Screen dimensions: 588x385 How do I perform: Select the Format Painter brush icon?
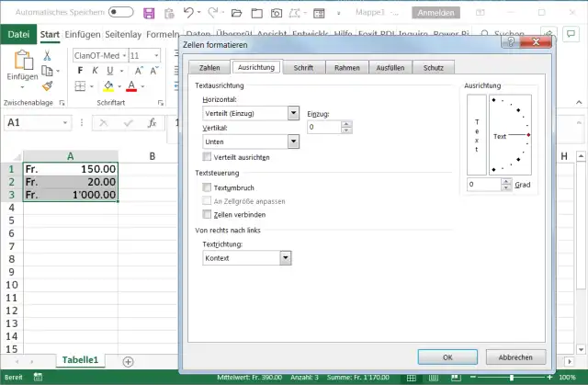tap(49, 85)
